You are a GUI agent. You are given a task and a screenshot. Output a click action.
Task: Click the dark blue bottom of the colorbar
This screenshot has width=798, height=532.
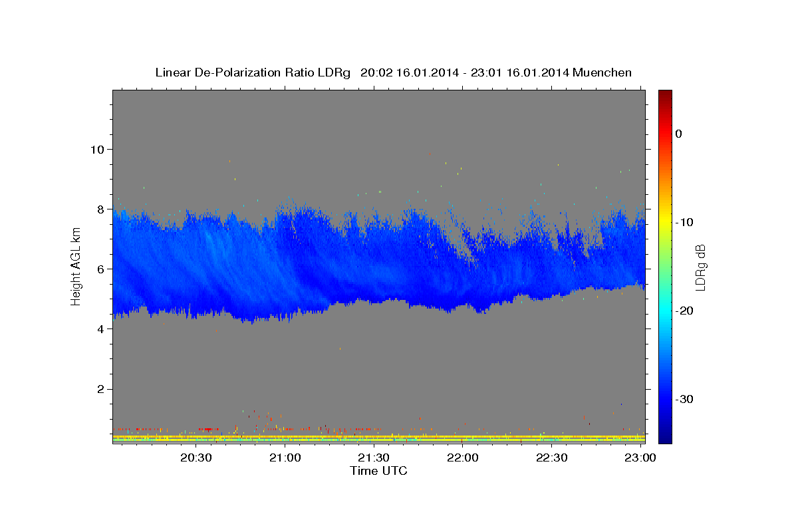click(x=665, y=438)
